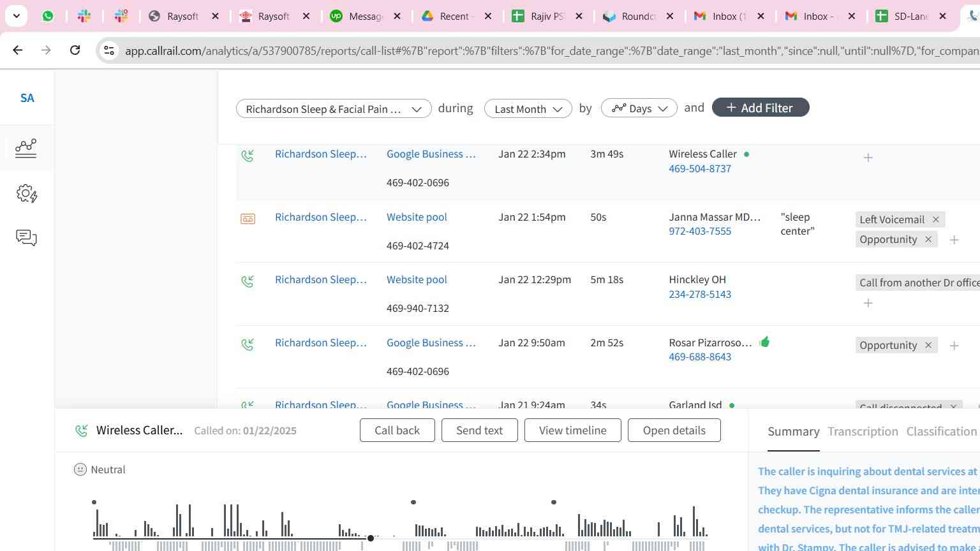Remove Opportunity tag from Rosar Pizarroso call
This screenshot has height=551, width=980.
tap(928, 345)
